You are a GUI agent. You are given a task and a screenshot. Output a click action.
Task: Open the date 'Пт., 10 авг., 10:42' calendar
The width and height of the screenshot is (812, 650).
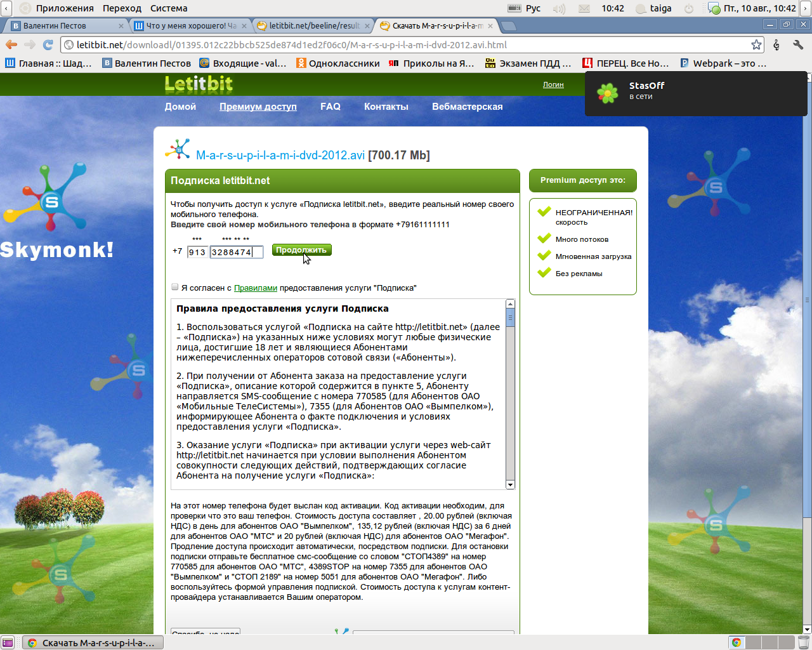pos(759,8)
